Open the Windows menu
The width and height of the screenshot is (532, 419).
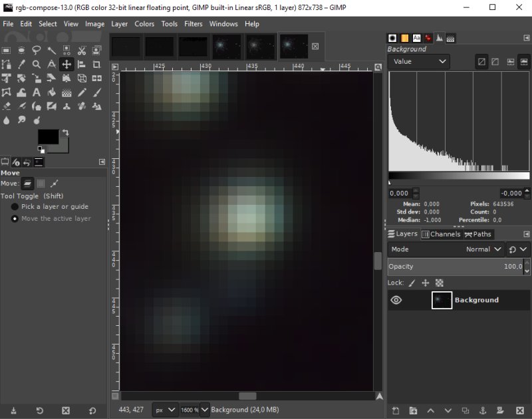pos(223,24)
